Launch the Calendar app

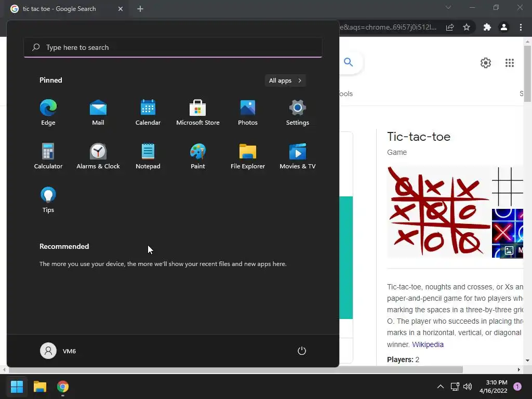148,113
